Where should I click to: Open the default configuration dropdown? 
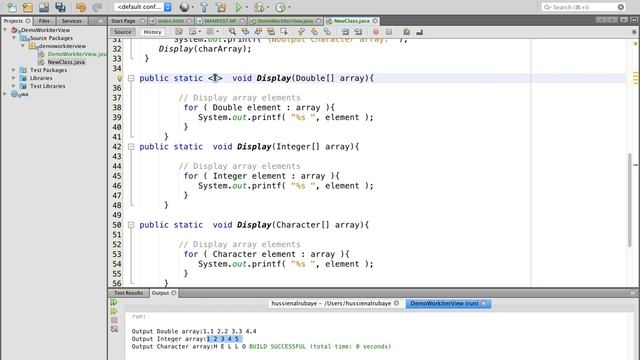click(x=168, y=7)
